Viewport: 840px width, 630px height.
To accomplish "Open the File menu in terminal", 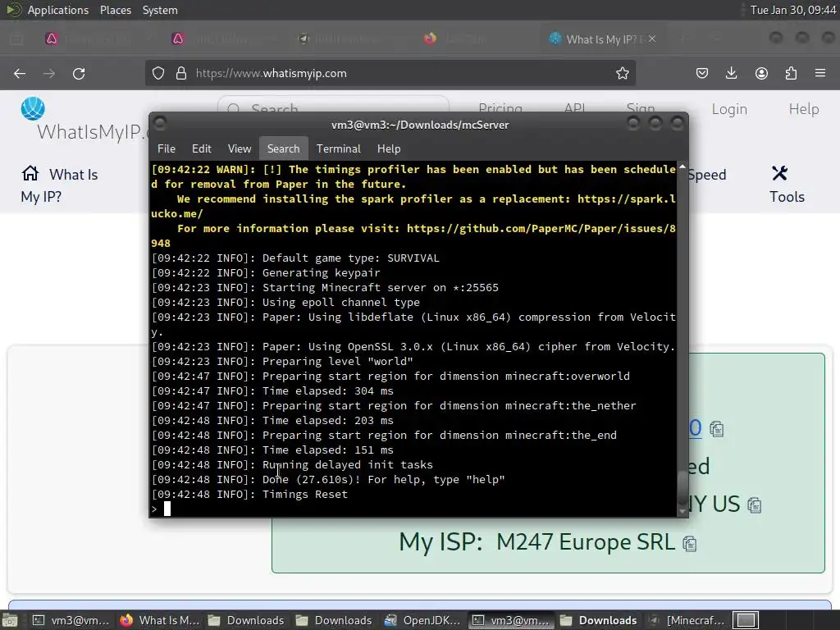I will (x=166, y=149).
